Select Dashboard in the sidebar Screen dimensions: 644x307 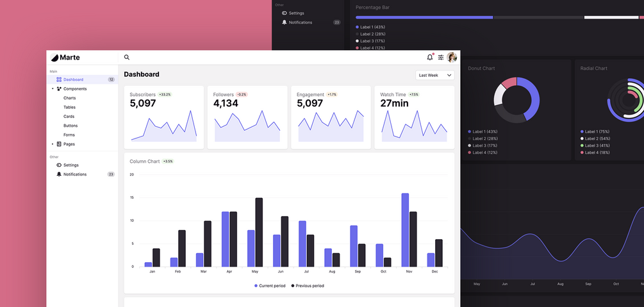pyautogui.click(x=82, y=79)
